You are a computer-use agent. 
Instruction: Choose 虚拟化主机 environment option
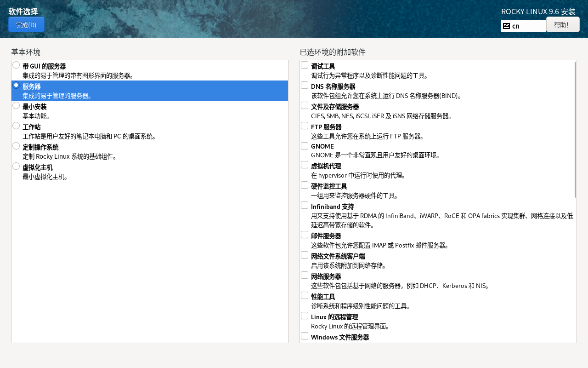(16, 167)
